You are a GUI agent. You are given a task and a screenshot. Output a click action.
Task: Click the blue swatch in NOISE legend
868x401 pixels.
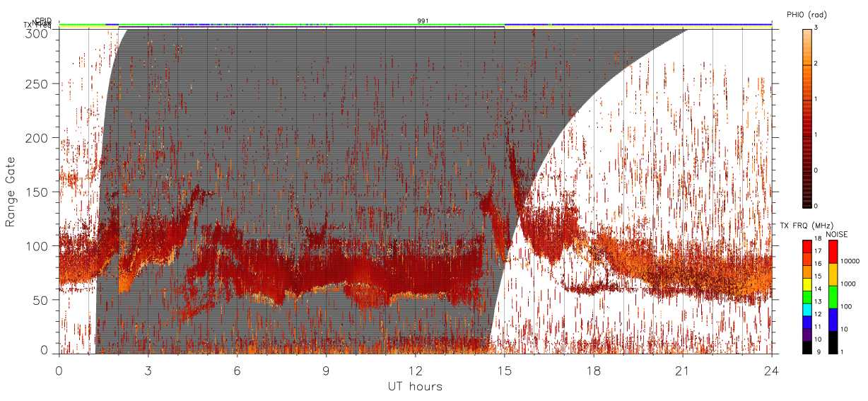click(x=833, y=319)
